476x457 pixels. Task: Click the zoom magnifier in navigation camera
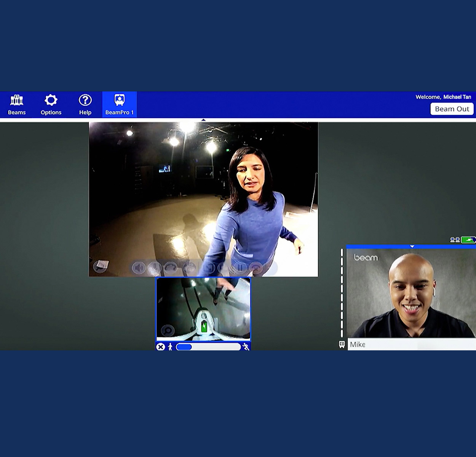tap(168, 330)
